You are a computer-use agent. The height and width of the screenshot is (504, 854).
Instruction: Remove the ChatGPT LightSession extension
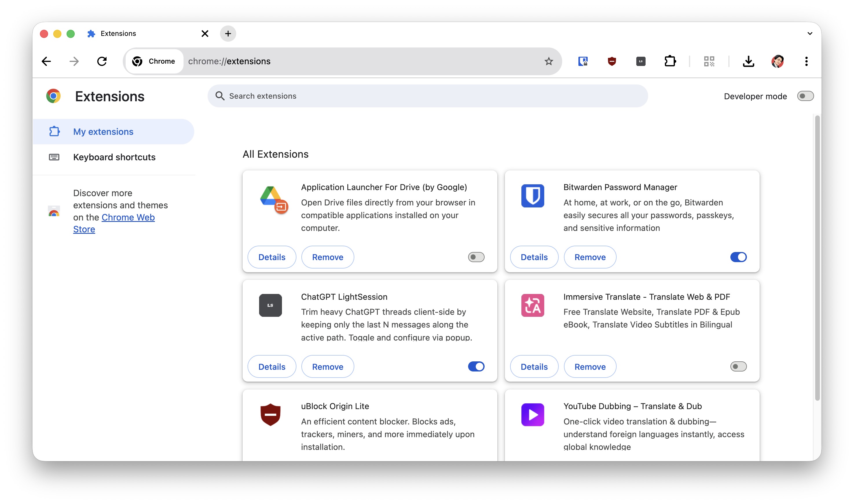pos(327,367)
